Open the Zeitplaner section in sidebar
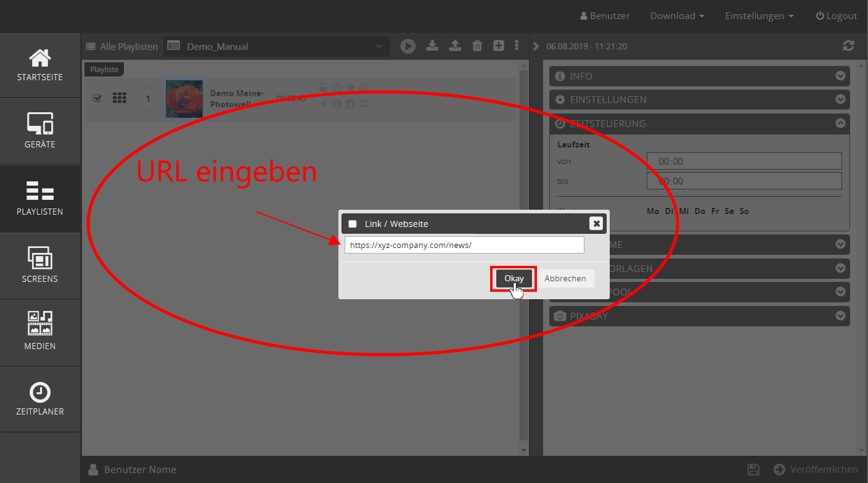Viewport: 868px width, 483px height. [x=40, y=399]
